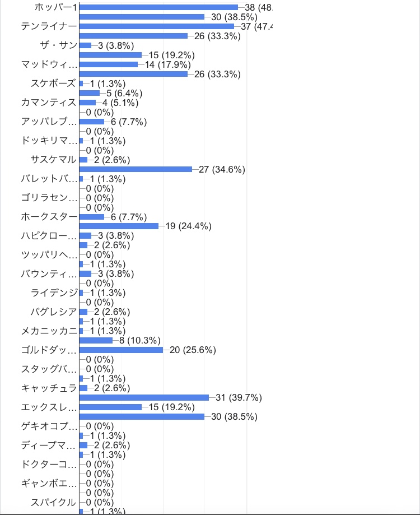Select the スケボーズ axis label
Viewport: 420px width, 515px height.
[53, 83]
